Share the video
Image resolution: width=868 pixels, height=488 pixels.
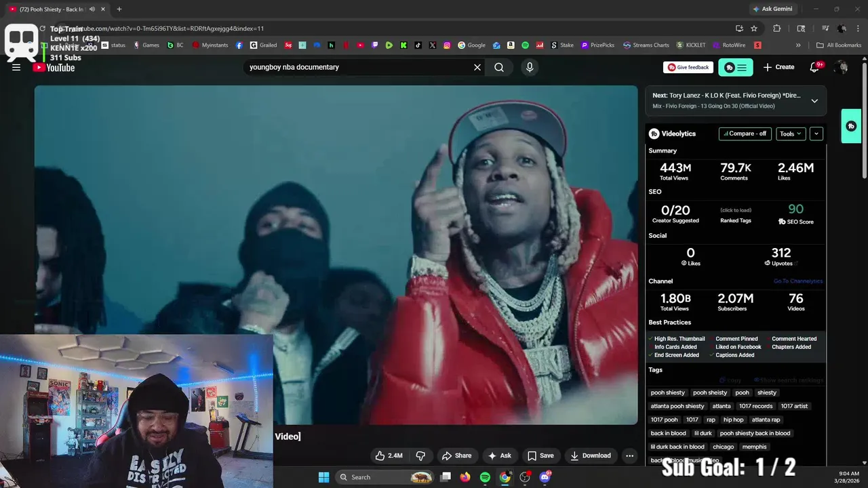456,455
